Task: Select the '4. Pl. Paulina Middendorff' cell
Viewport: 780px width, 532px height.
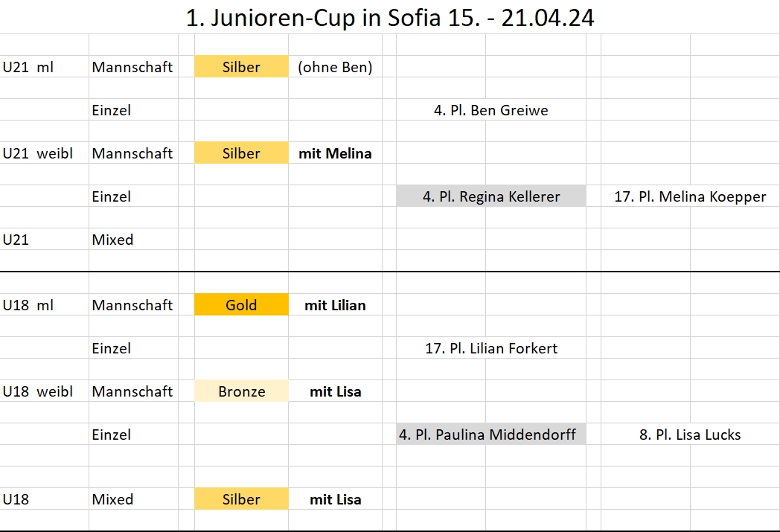Action: click(490, 435)
